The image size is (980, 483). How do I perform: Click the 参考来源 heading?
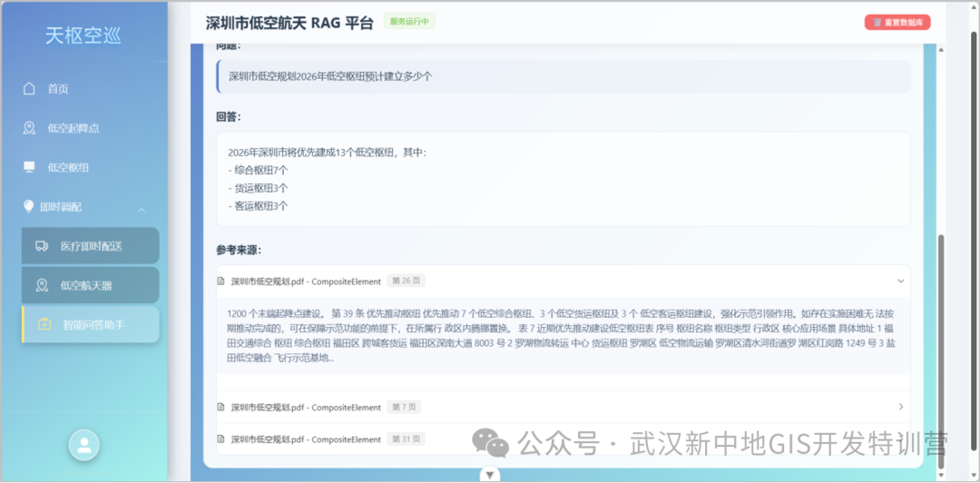click(238, 250)
